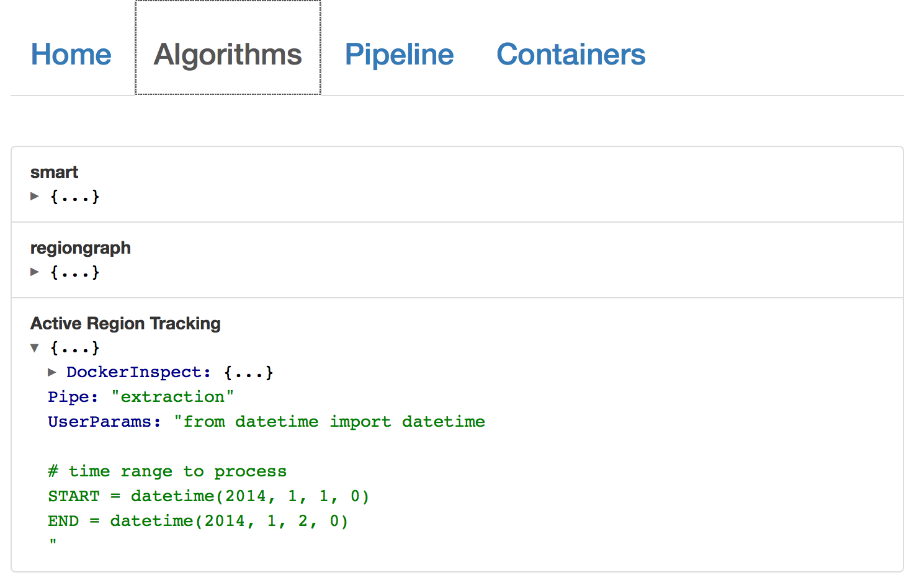Viewport: 922px width, 588px height.
Task: Select the Algorithms tab
Action: coord(228,55)
